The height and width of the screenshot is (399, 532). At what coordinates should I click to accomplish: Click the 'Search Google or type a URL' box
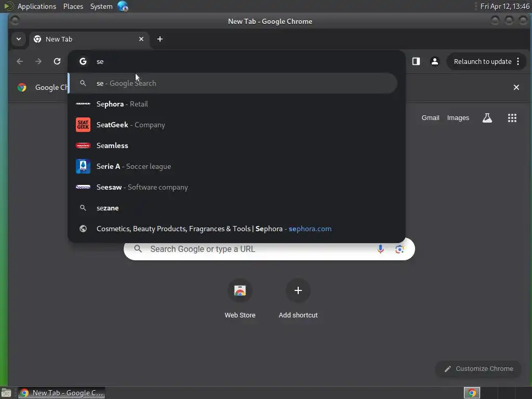(270, 249)
